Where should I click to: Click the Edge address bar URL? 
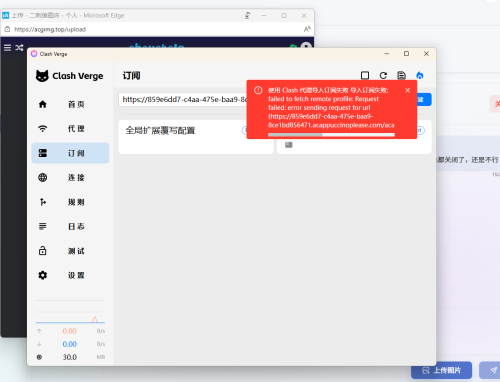[x=50, y=29]
